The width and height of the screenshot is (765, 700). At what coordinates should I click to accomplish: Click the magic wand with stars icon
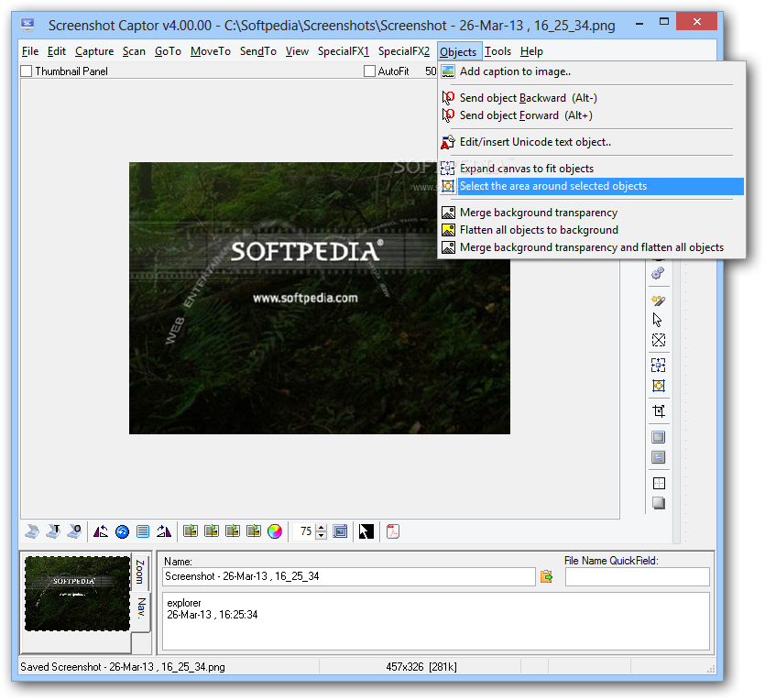click(x=658, y=301)
